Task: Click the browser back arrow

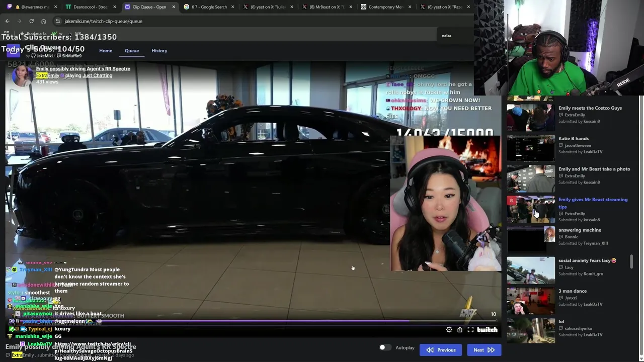Action: [x=7, y=21]
